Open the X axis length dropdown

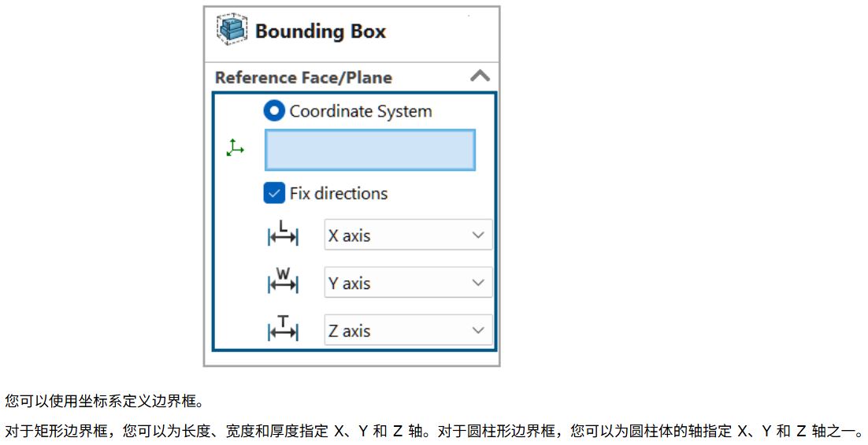coord(408,235)
